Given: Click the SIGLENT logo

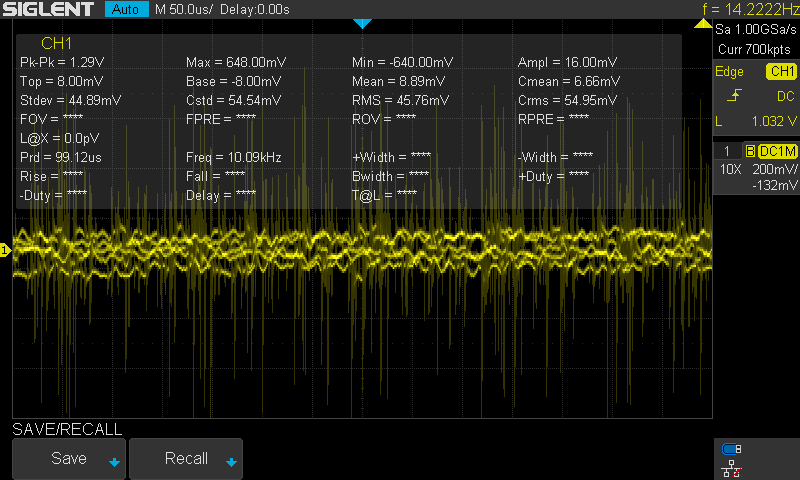Looking at the screenshot, I should pyautogui.click(x=49, y=9).
